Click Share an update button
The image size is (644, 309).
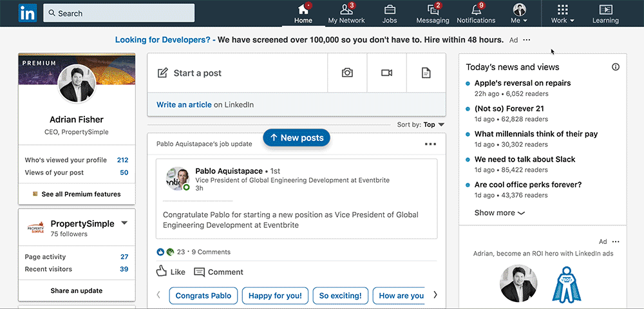coord(77,290)
